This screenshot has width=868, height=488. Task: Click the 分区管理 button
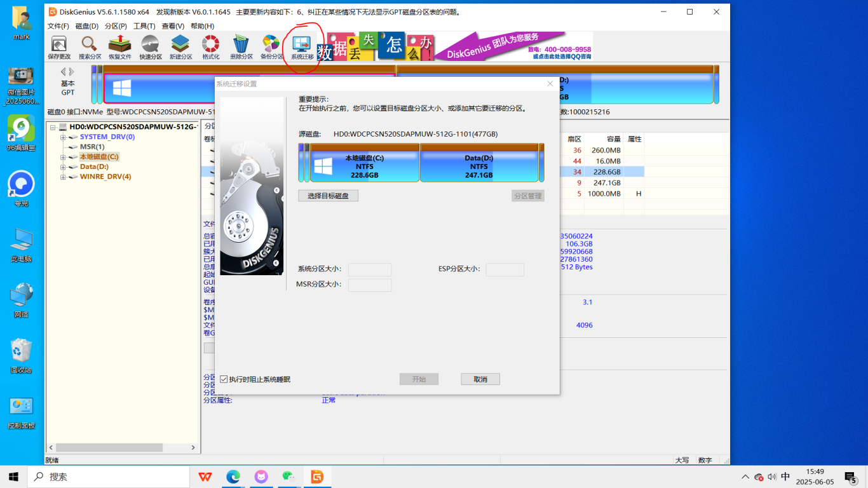tap(528, 196)
